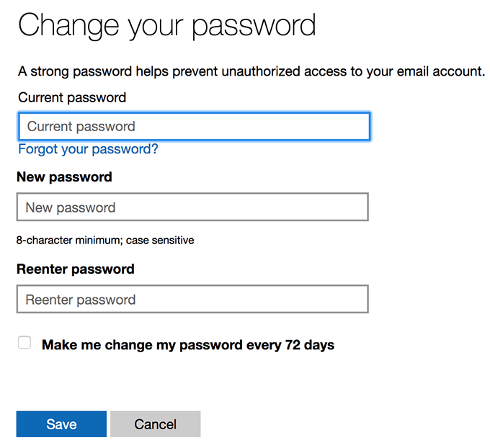Click the word Change in the page heading
This screenshot has width=490, height=448.
[x=66, y=26]
